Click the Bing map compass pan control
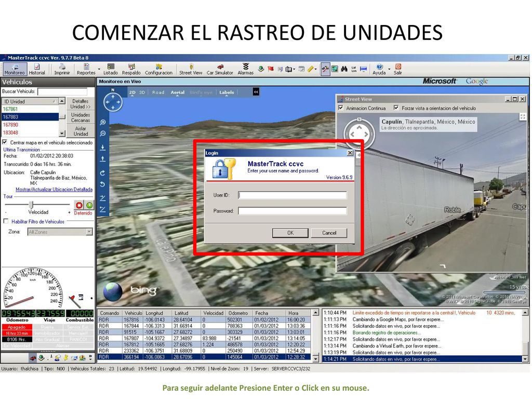The image size is (532, 399). pos(113,101)
